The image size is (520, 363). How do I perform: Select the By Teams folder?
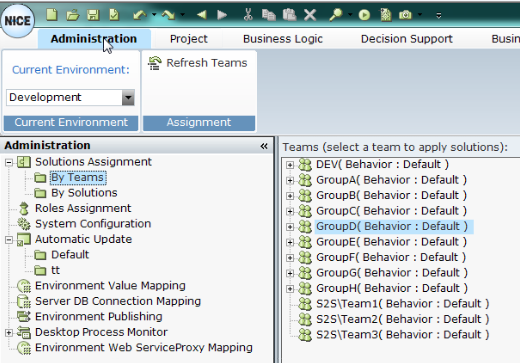click(78, 177)
